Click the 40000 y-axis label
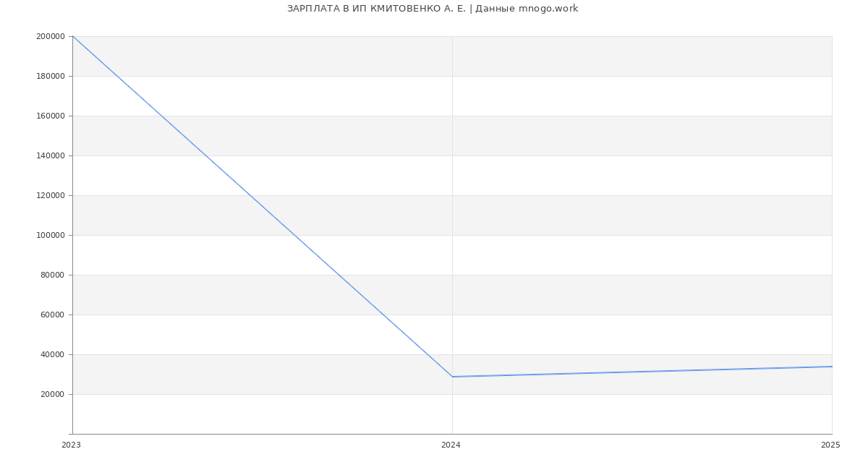 (52, 354)
